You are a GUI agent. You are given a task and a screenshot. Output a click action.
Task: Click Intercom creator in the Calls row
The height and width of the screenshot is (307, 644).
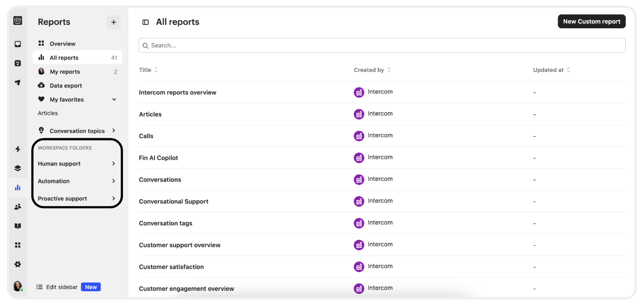pos(373,136)
